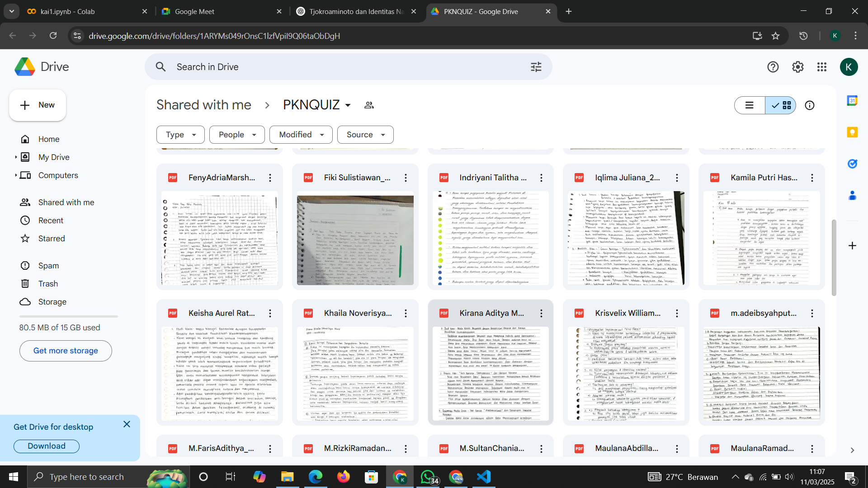Image resolution: width=868 pixels, height=488 pixels.
Task: Expand My Drive tree arrow
Action: pos(16,157)
